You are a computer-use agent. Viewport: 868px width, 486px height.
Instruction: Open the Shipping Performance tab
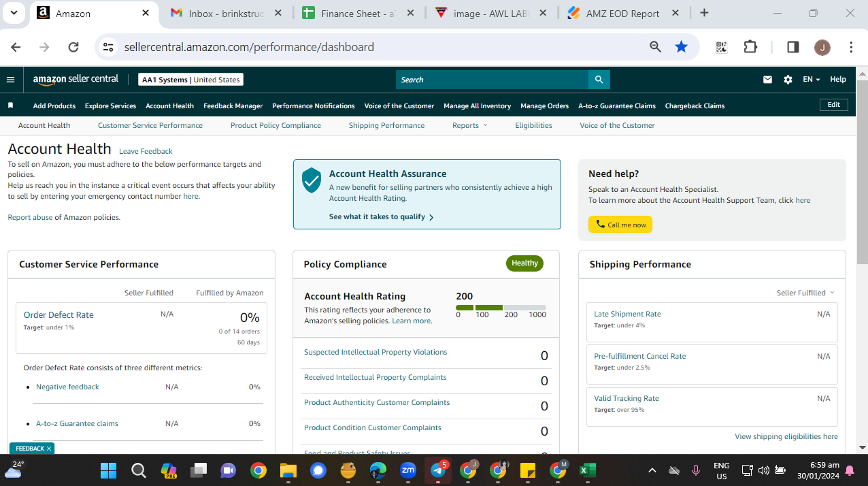[x=386, y=125]
